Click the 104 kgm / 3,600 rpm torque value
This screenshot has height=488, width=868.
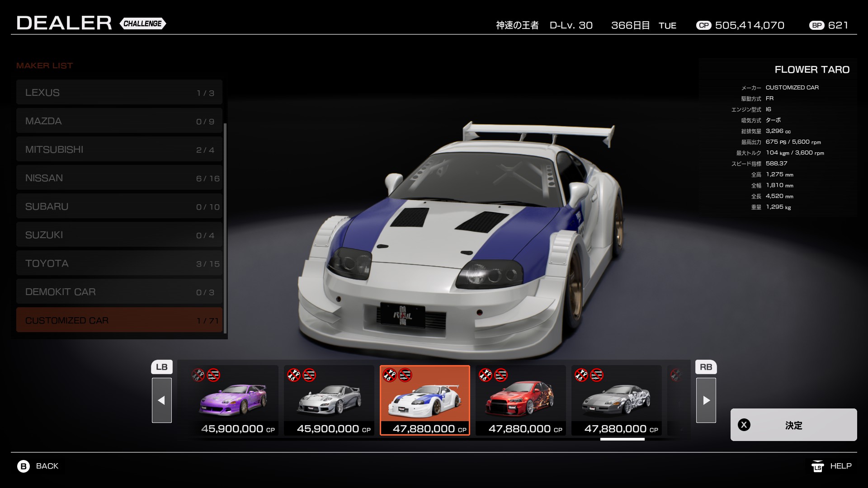tap(795, 153)
